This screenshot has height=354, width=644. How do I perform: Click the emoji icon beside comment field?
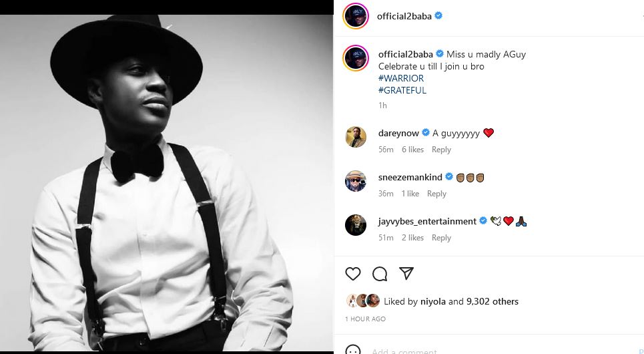353,350
